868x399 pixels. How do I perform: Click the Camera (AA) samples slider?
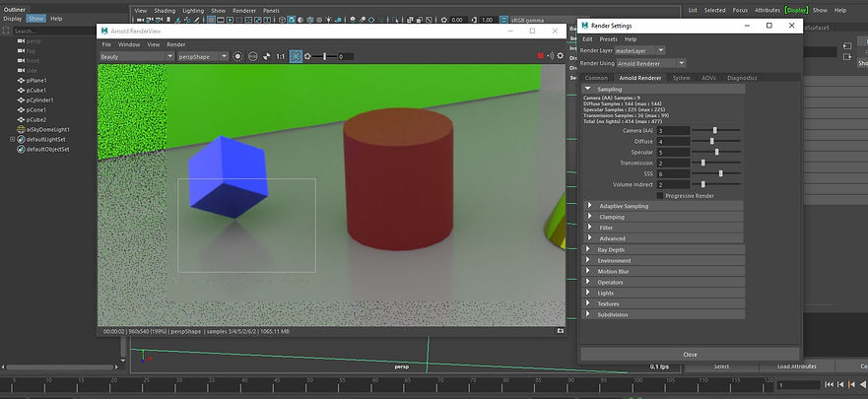coord(716,130)
